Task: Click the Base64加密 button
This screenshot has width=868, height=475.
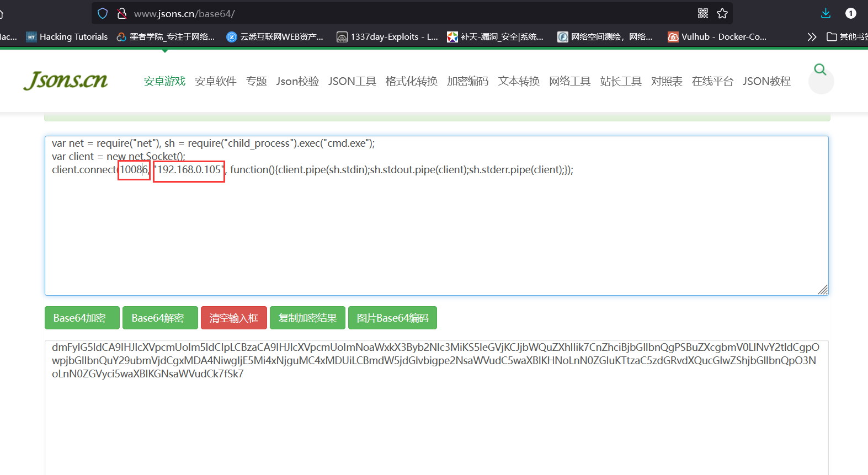Action: point(82,318)
